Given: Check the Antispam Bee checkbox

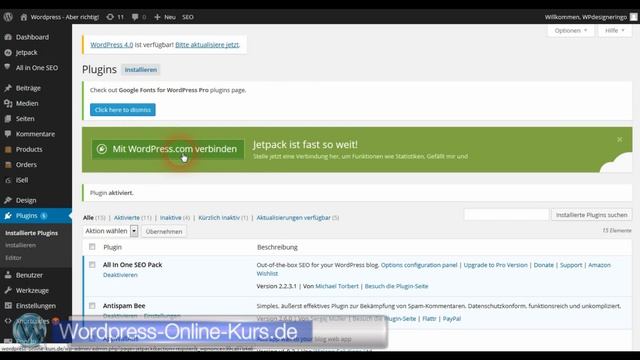Looking at the screenshot, I should pyautogui.click(x=92, y=306).
